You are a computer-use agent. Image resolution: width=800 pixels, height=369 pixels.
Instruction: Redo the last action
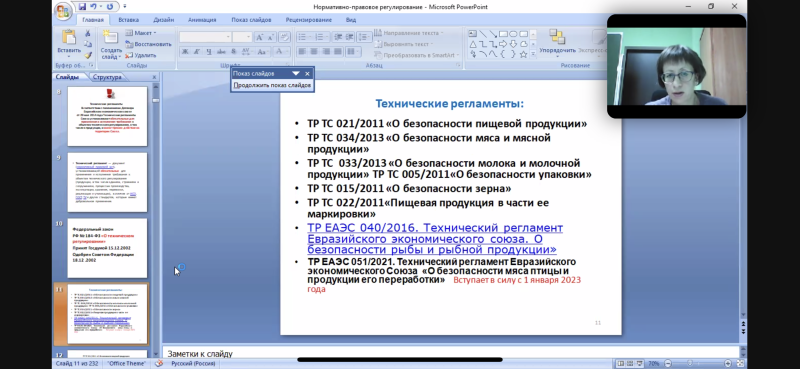[x=110, y=7]
